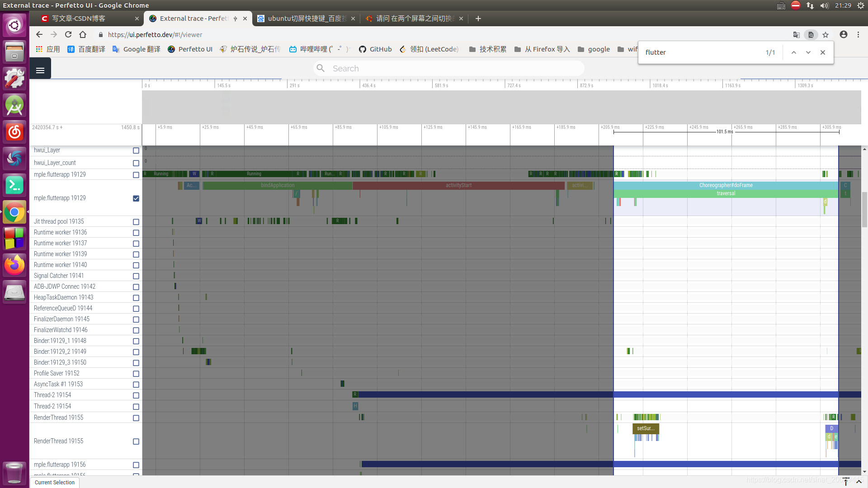Click the Perfetto UI bookmark link

point(190,49)
